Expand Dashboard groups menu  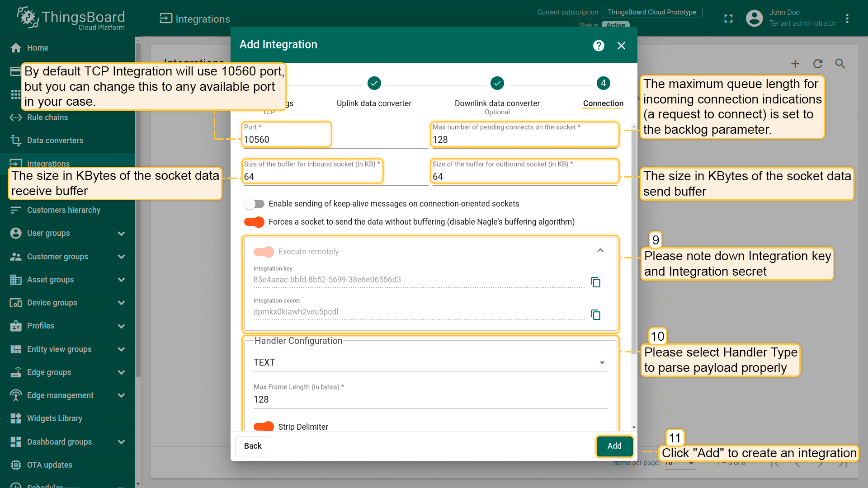click(x=121, y=442)
